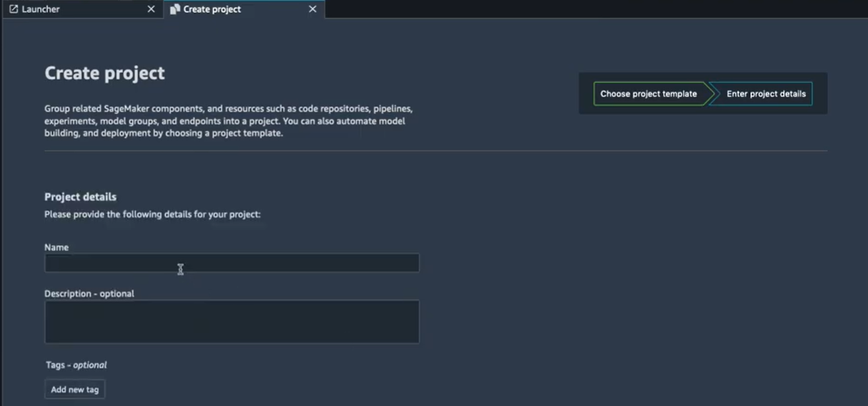
Task: Select the Create project tab label
Action: 212,9
